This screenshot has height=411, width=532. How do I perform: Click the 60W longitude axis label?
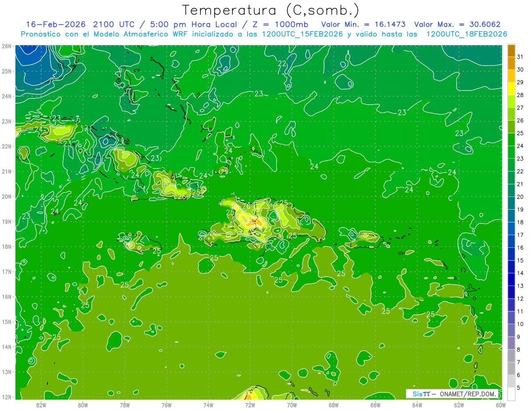501,405
